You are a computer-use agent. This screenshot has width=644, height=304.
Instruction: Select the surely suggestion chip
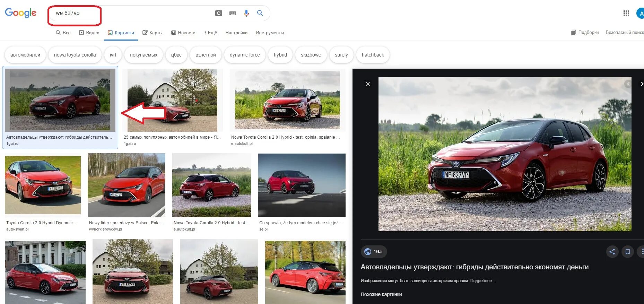coord(341,55)
